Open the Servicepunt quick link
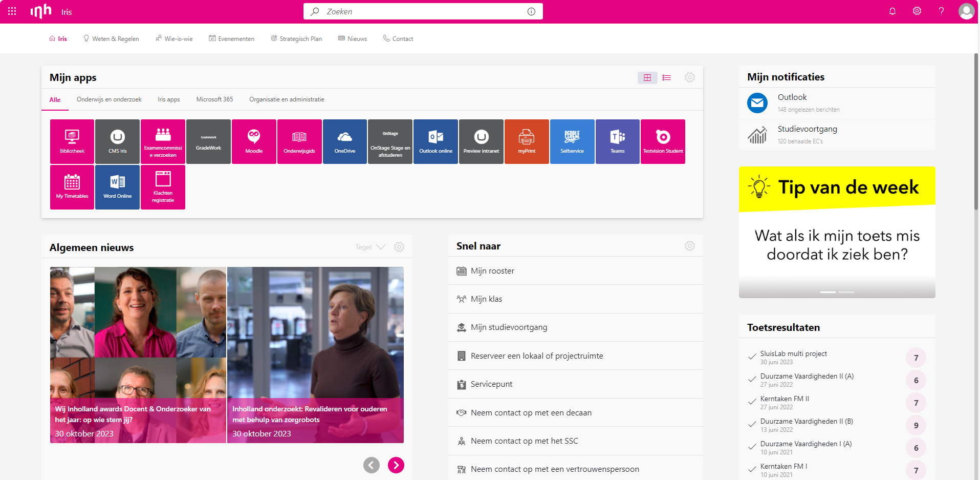This screenshot has width=980, height=480. tap(576, 384)
